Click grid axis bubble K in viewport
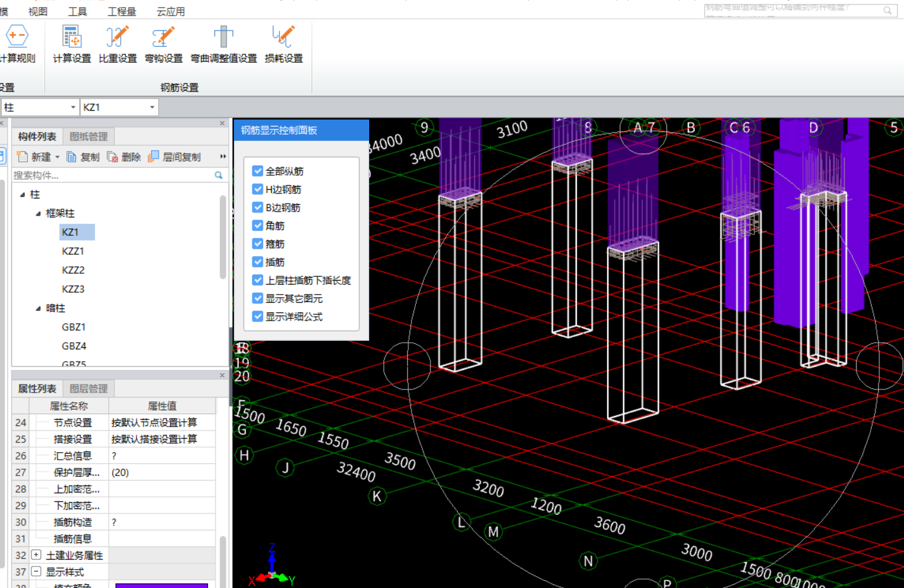The image size is (904, 588). coord(377,496)
